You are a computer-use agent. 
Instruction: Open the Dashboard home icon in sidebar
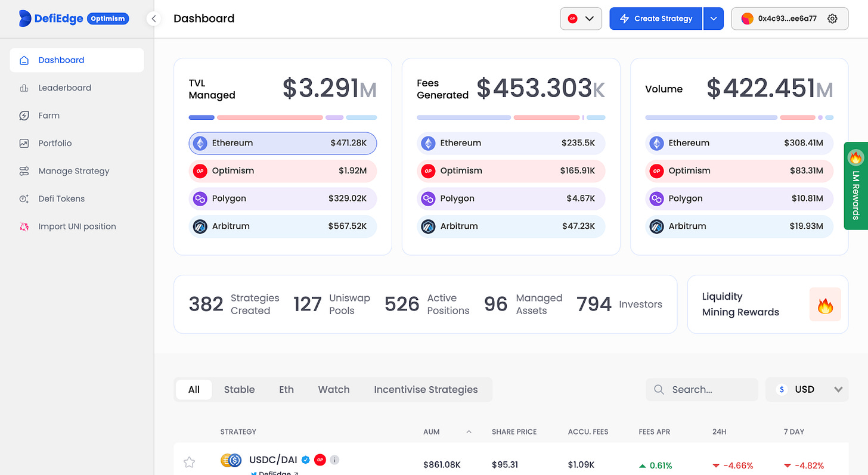click(24, 60)
